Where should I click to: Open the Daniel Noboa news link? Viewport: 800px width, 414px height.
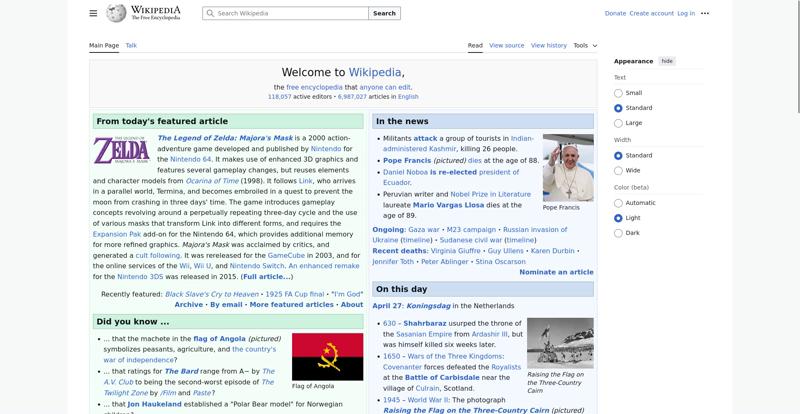(405, 172)
